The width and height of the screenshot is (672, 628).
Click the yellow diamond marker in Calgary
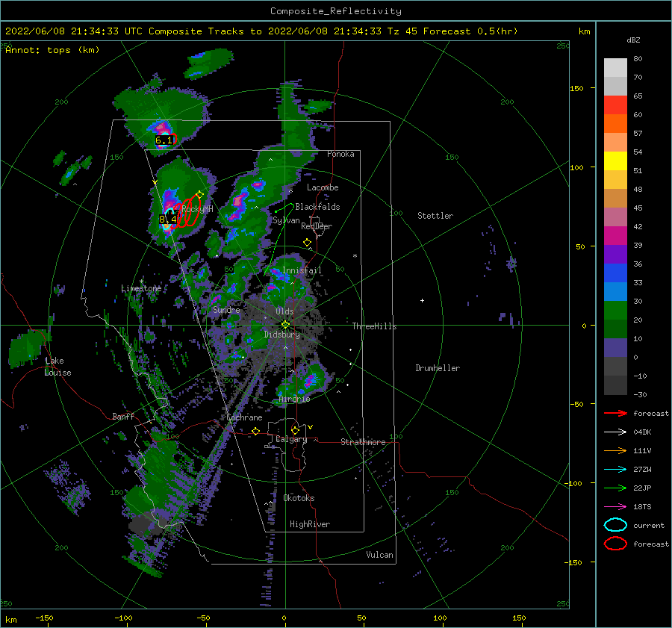point(295,430)
